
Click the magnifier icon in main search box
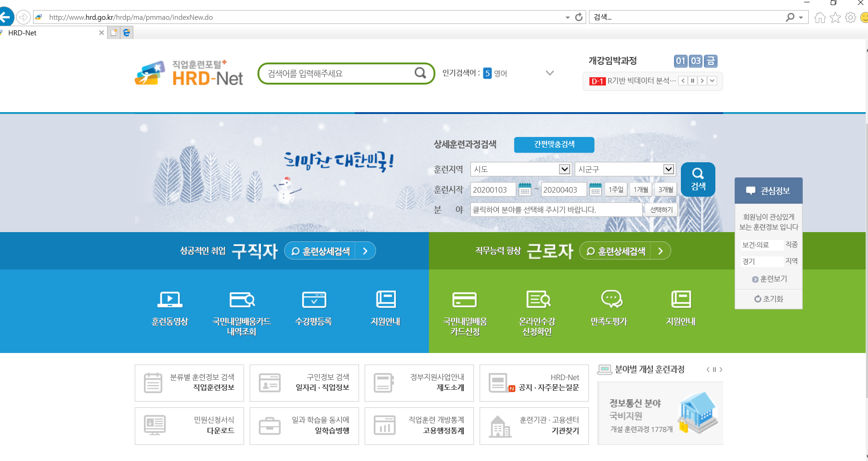pos(420,73)
